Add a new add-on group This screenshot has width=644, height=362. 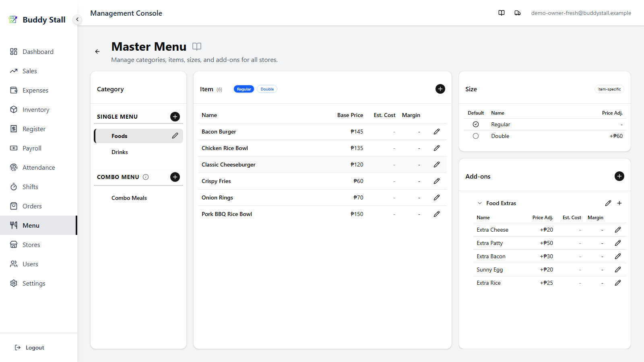[619, 176]
